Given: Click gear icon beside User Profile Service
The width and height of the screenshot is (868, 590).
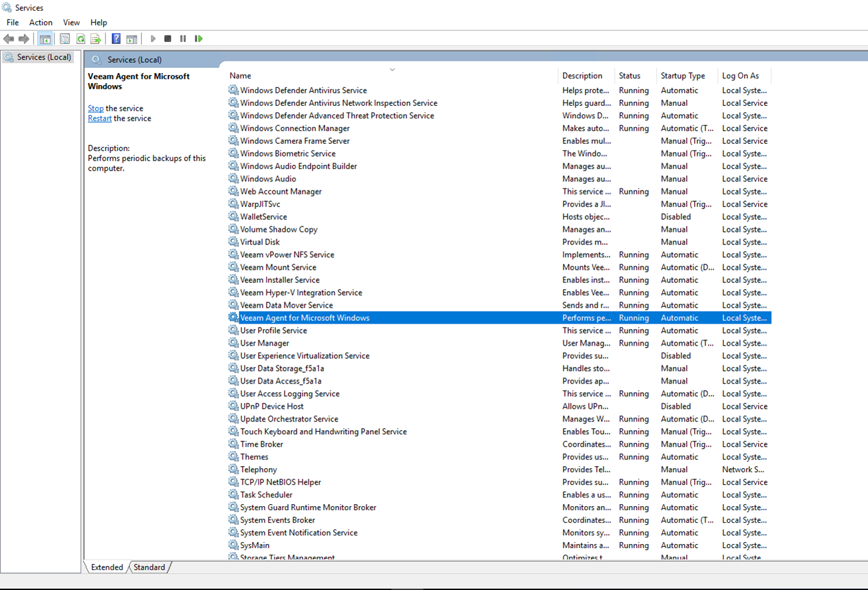Looking at the screenshot, I should 233,330.
